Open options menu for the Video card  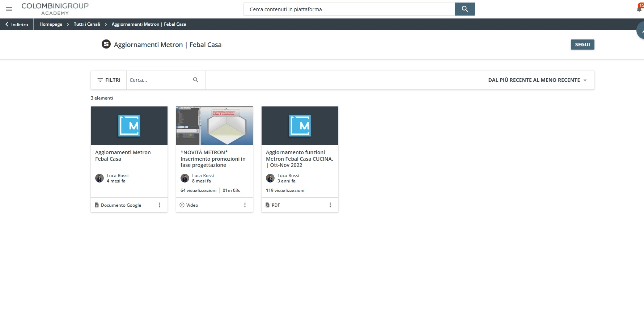245,205
